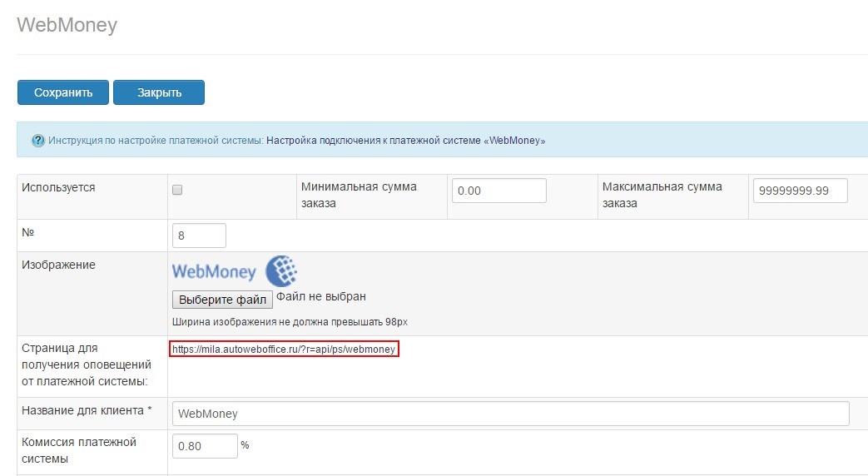Click the question mark help icon
The height and width of the screenshot is (476, 868).
(x=37, y=141)
